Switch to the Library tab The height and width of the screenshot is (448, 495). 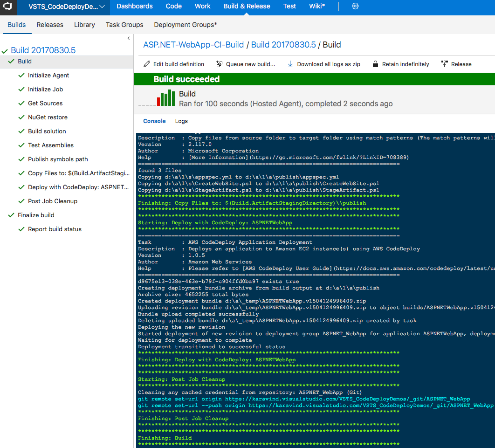84,25
